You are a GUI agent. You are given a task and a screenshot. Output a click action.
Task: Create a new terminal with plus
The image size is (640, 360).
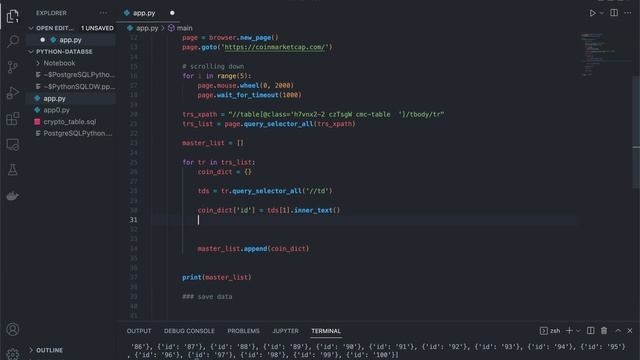coord(569,331)
